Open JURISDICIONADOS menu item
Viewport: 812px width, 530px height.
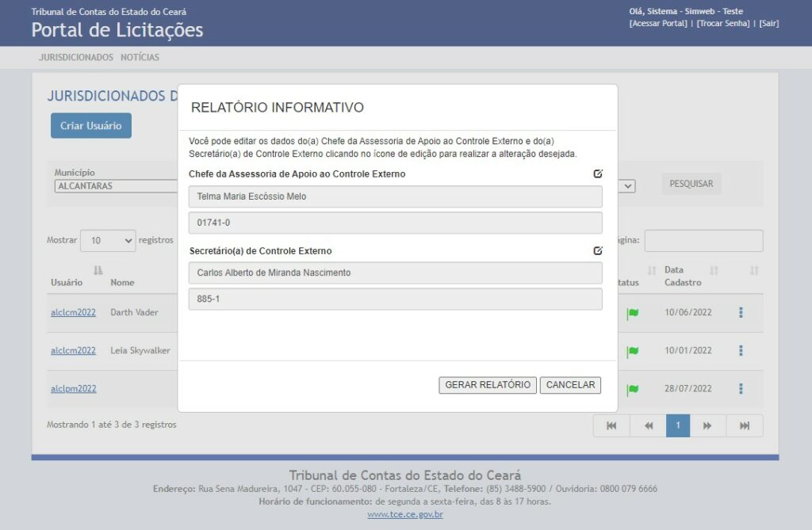coord(76,57)
